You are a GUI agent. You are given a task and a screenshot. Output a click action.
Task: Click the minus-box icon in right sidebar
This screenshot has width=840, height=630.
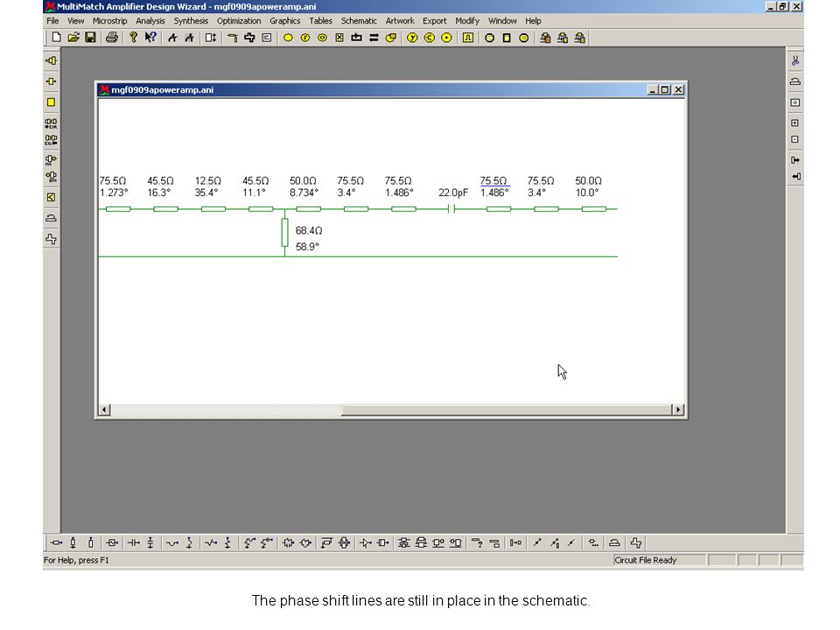pos(795,139)
